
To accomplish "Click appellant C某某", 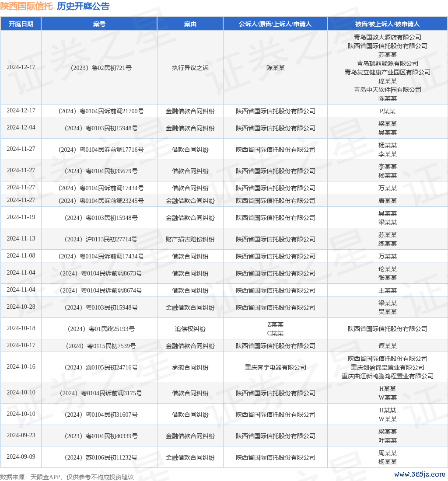I will pyautogui.click(x=275, y=333).
